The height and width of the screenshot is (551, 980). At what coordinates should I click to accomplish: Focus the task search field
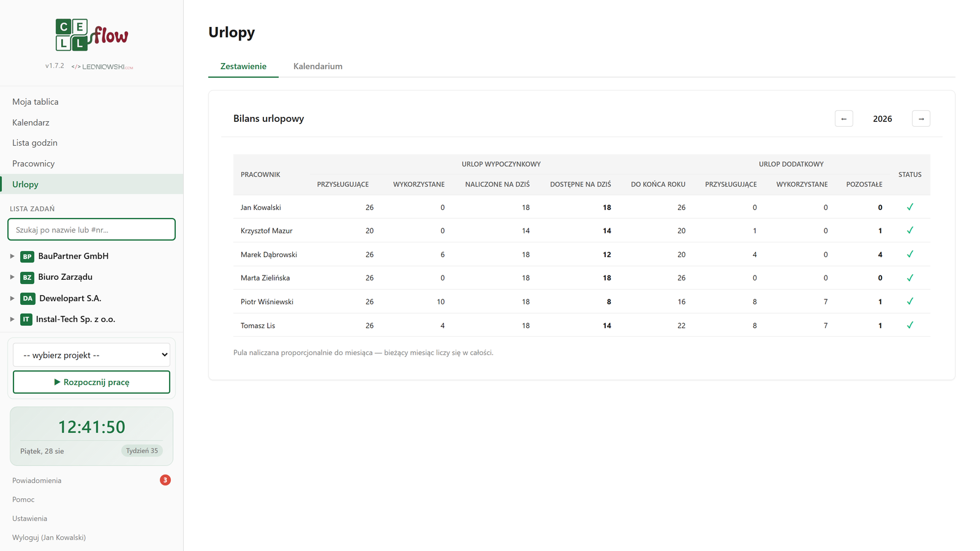click(x=91, y=230)
